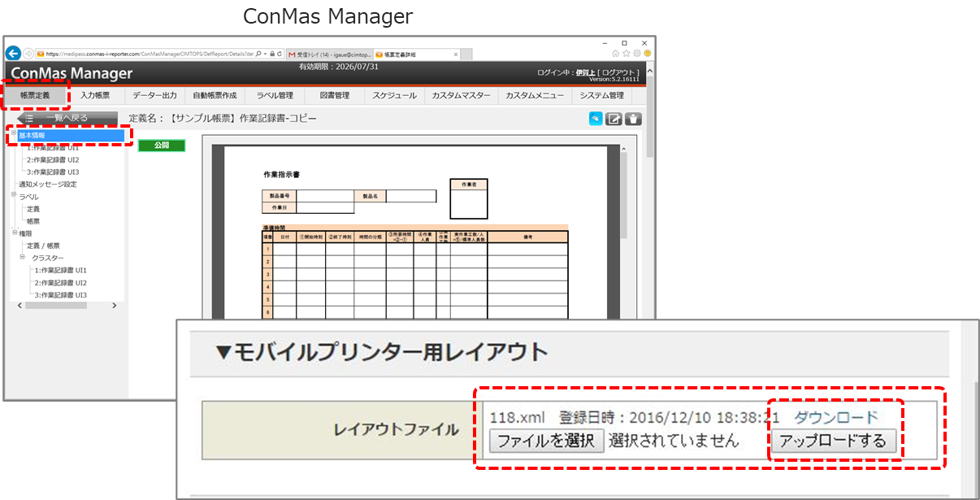Collapse the ラベル tree node

(12, 196)
